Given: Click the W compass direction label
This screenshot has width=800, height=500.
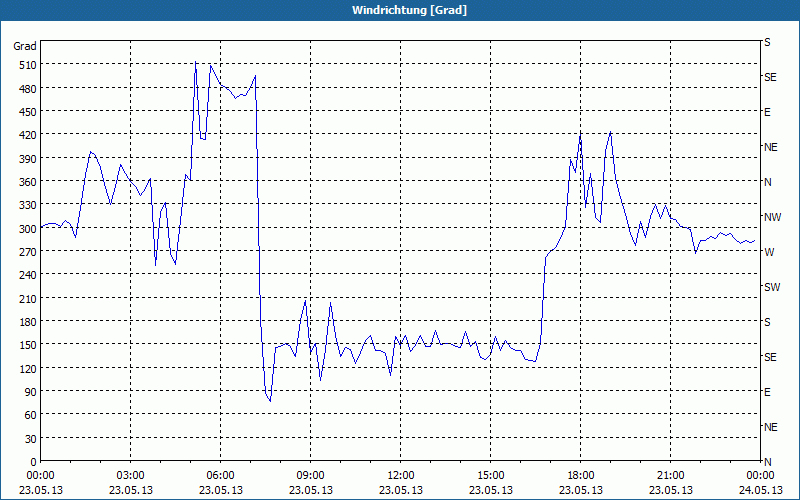Looking at the screenshot, I should (x=768, y=252).
